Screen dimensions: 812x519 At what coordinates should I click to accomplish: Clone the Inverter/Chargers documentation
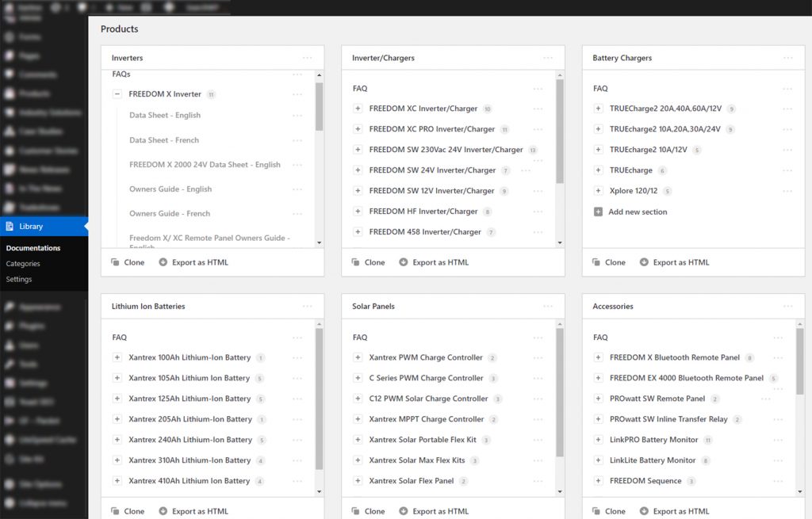tap(368, 262)
